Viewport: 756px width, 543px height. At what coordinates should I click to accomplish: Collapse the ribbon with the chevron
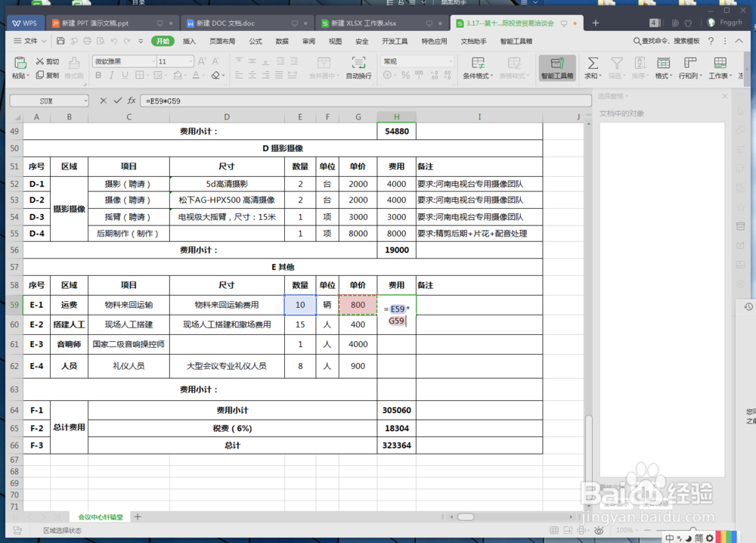coord(739,41)
